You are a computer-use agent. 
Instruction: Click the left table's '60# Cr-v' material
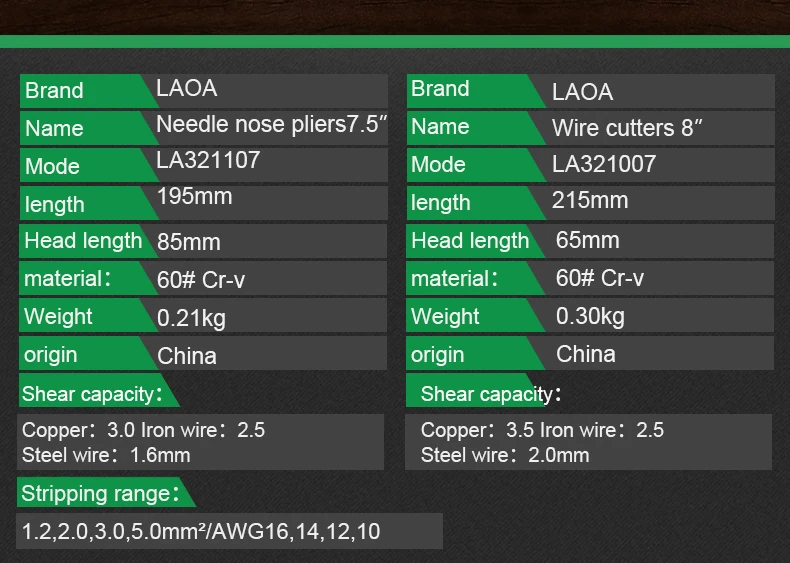pos(201,280)
